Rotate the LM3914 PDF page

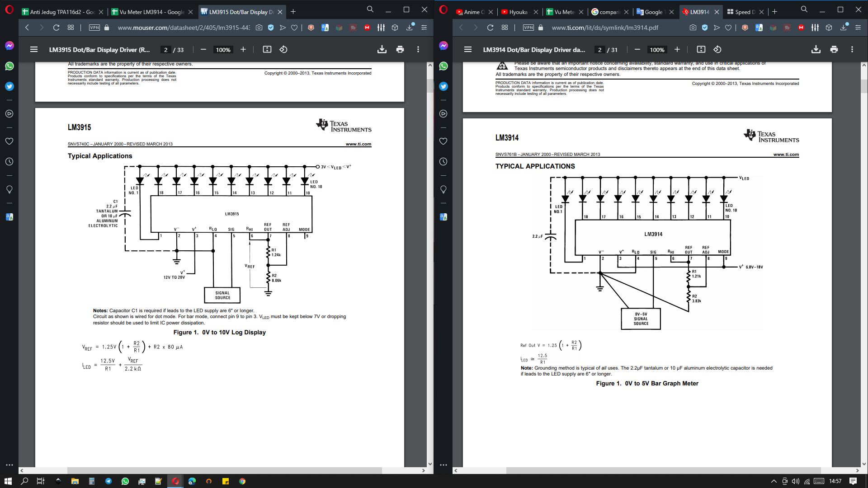point(718,50)
